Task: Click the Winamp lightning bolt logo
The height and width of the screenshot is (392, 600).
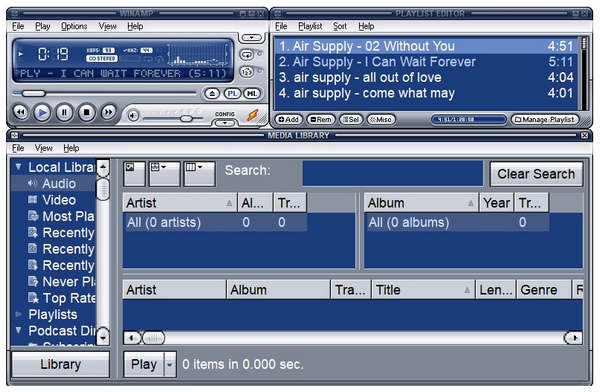Action: (253, 115)
